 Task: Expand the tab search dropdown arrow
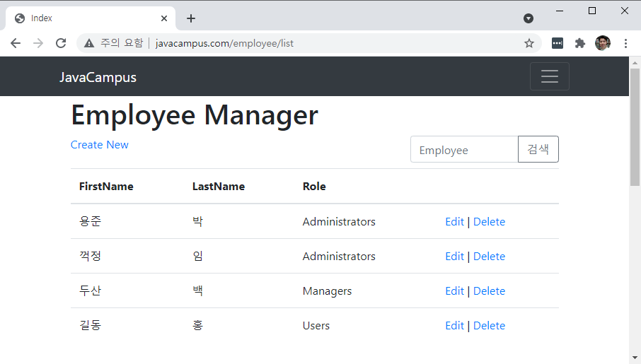(528, 18)
